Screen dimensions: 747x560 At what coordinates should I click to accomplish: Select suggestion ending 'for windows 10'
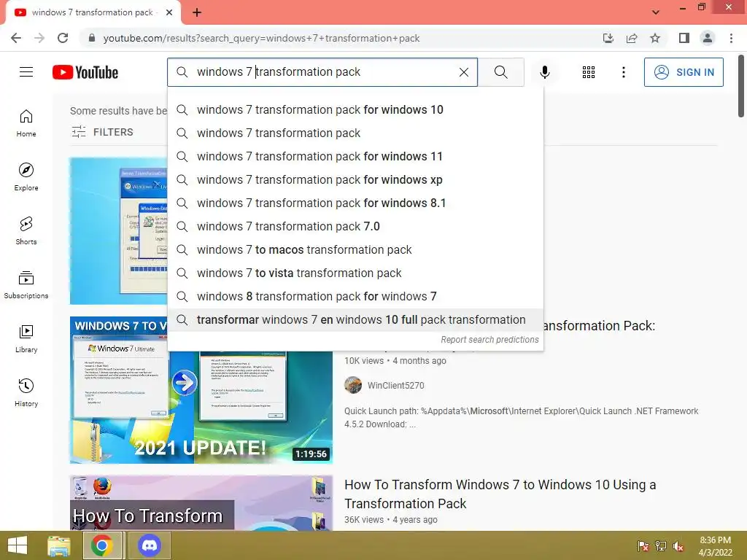tap(355, 109)
